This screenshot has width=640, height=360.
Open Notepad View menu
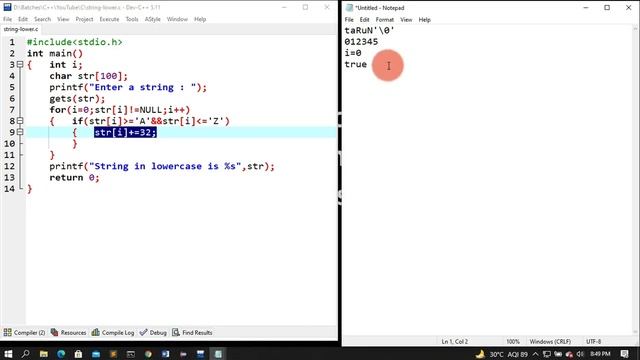406,20
